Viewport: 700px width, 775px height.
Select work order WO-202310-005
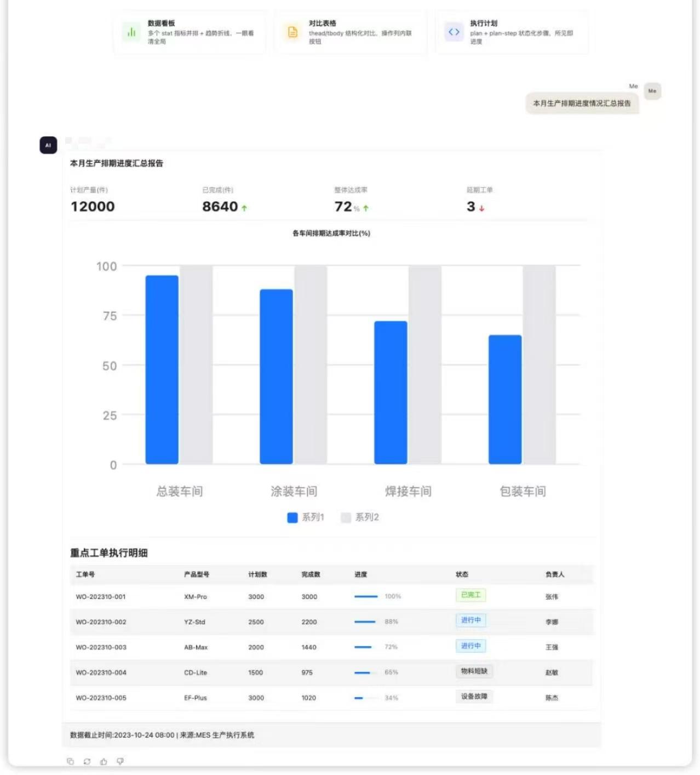coord(101,698)
